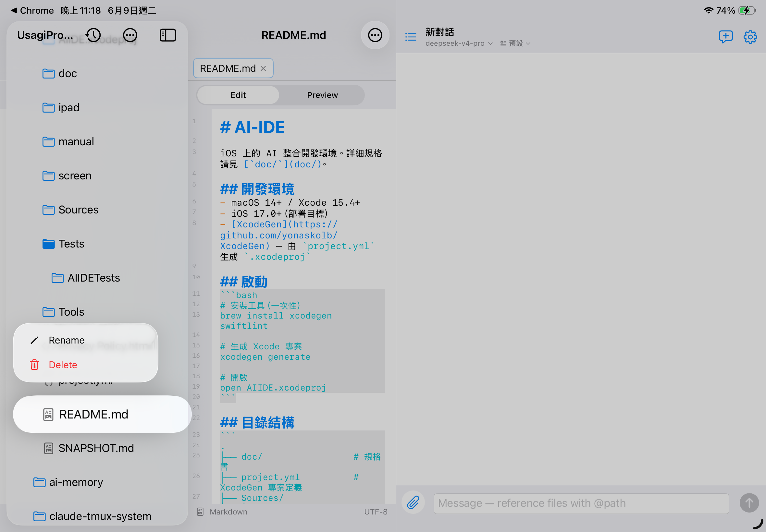Click the README.md title above the editor
The width and height of the screenshot is (766, 532).
293,35
